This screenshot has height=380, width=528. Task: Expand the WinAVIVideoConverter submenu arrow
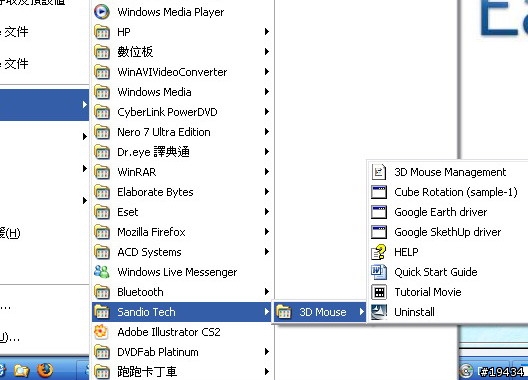(x=267, y=71)
